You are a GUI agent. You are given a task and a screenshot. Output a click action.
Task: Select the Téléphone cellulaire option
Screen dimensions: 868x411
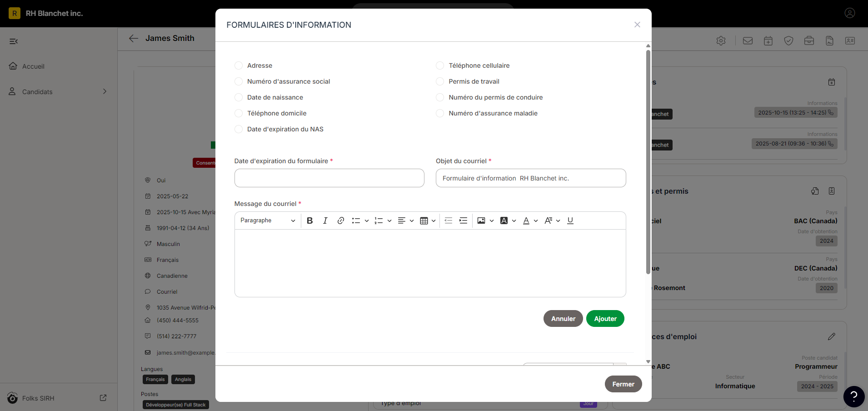tap(440, 65)
